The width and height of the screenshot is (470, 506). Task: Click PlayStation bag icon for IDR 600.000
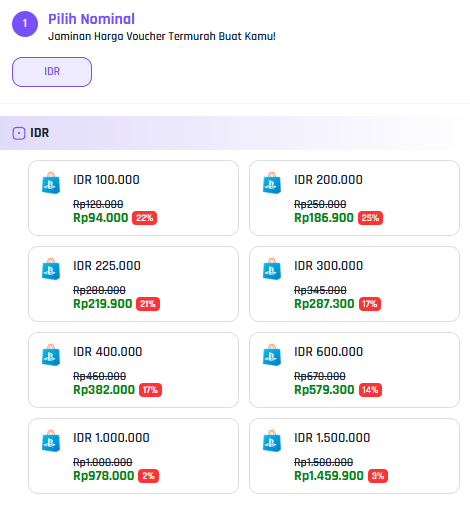coord(272,355)
